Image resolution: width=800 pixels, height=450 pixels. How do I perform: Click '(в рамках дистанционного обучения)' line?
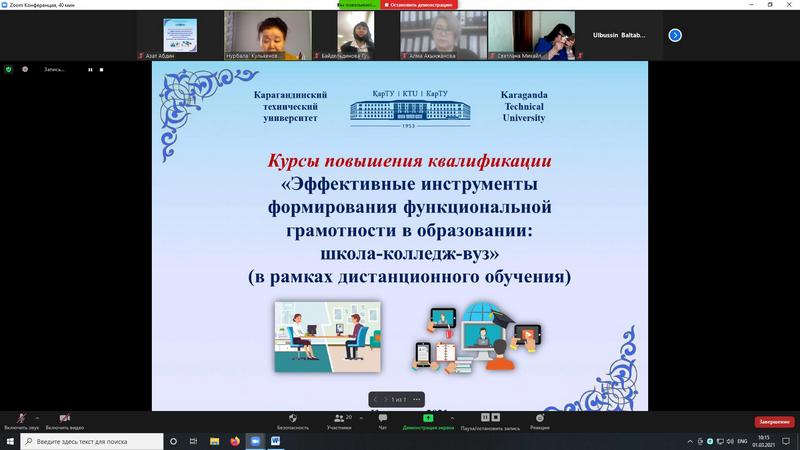(x=410, y=277)
